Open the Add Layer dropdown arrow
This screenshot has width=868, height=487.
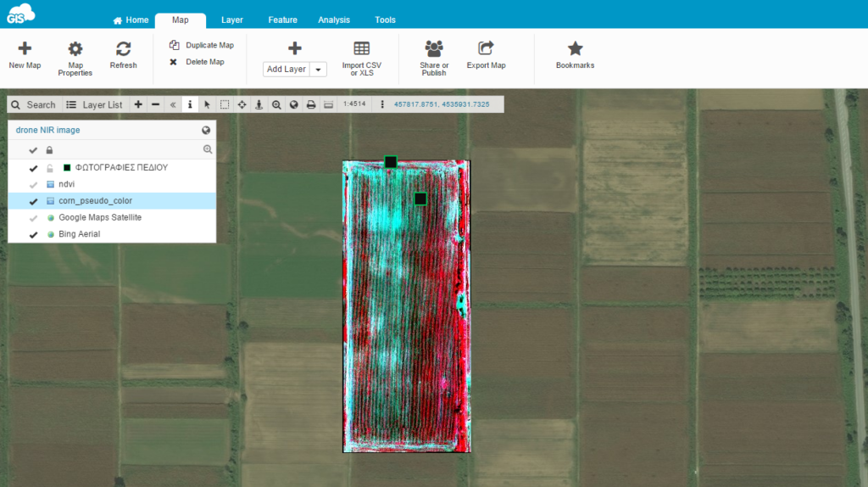[319, 70]
